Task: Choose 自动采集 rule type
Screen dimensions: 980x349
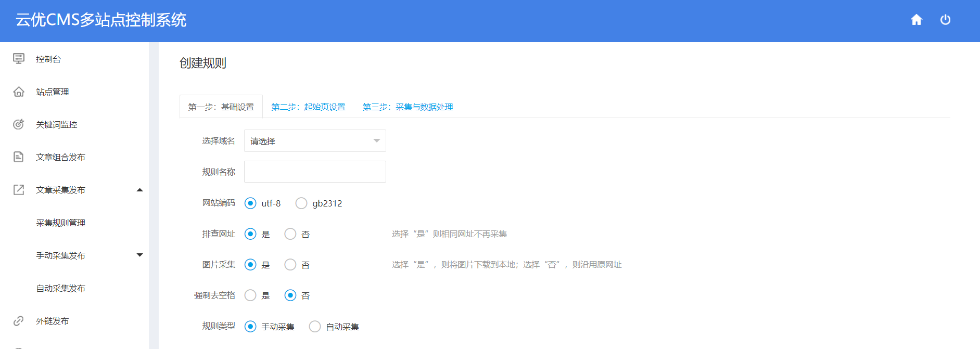Action: 315,327
